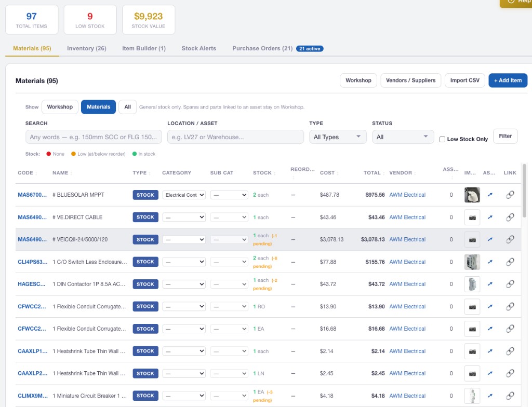Select the Materials show filter

click(x=98, y=107)
